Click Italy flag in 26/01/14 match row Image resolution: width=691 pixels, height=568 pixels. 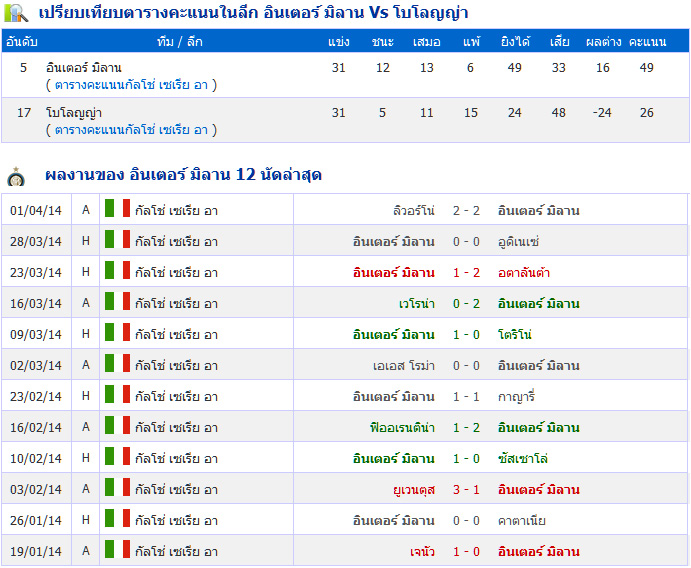click(117, 518)
